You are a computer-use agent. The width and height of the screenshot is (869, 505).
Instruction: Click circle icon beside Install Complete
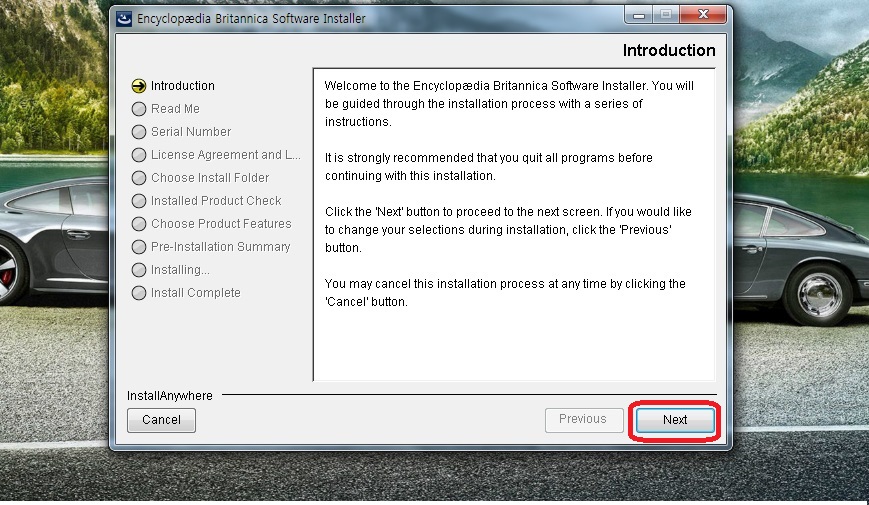click(139, 293)
